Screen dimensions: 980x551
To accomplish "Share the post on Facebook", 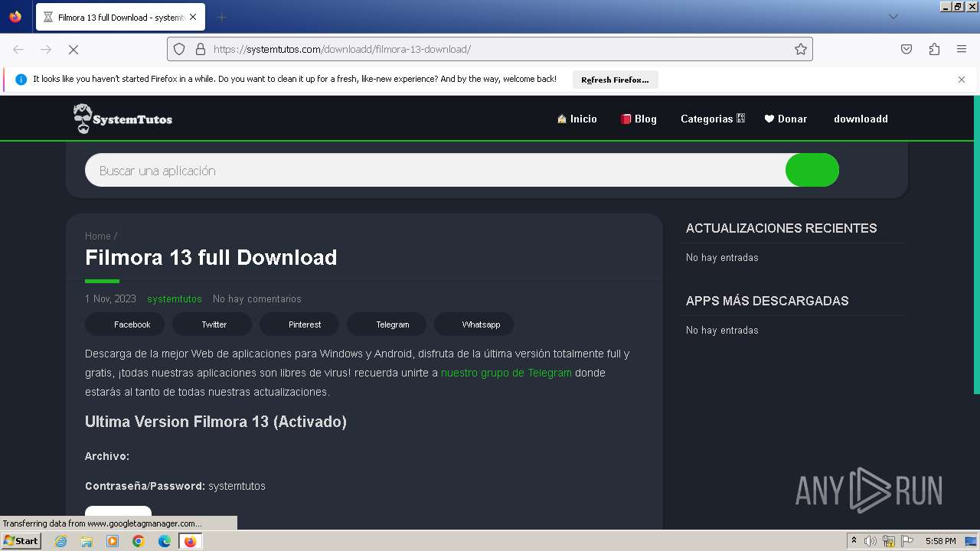I will (x=124, y=324).
